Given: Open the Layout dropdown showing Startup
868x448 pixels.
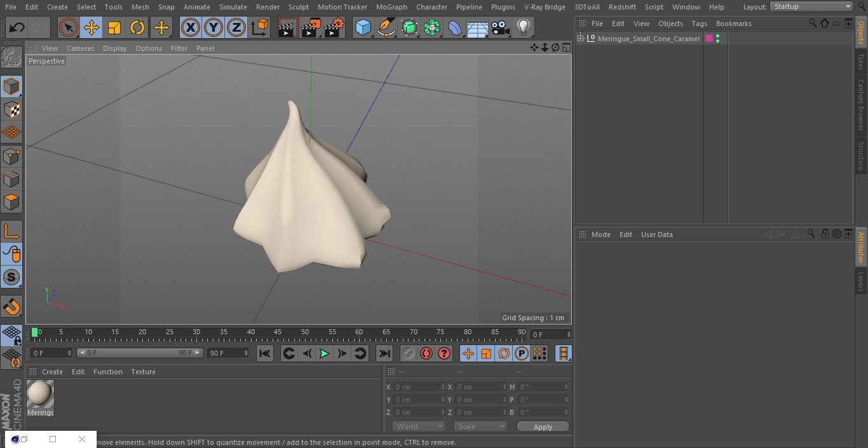Looking at the screenshot, I should tap(811, 6).
